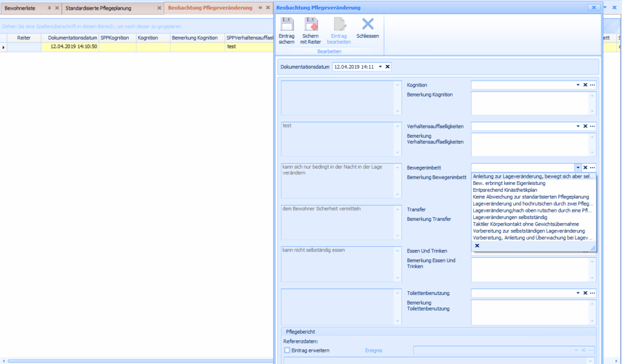Open Kognition ellipsis options button

pyautogui.click(x=592, y=85)
